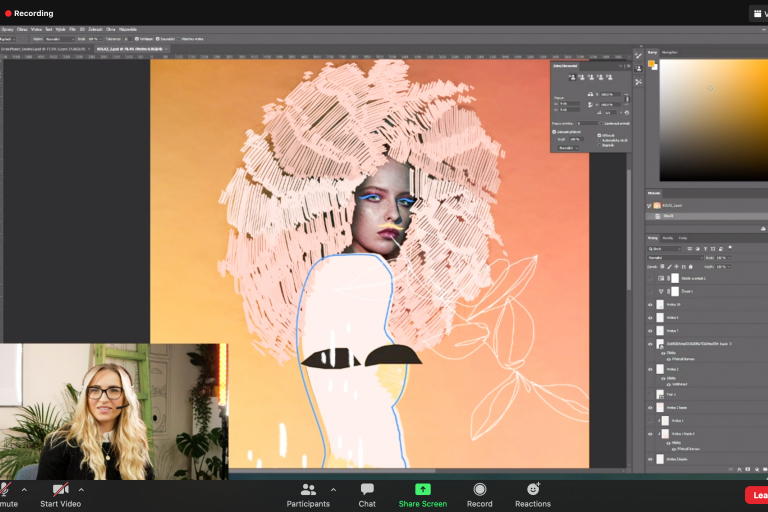Expand the Participants options arrow

[x=333, y=490]
